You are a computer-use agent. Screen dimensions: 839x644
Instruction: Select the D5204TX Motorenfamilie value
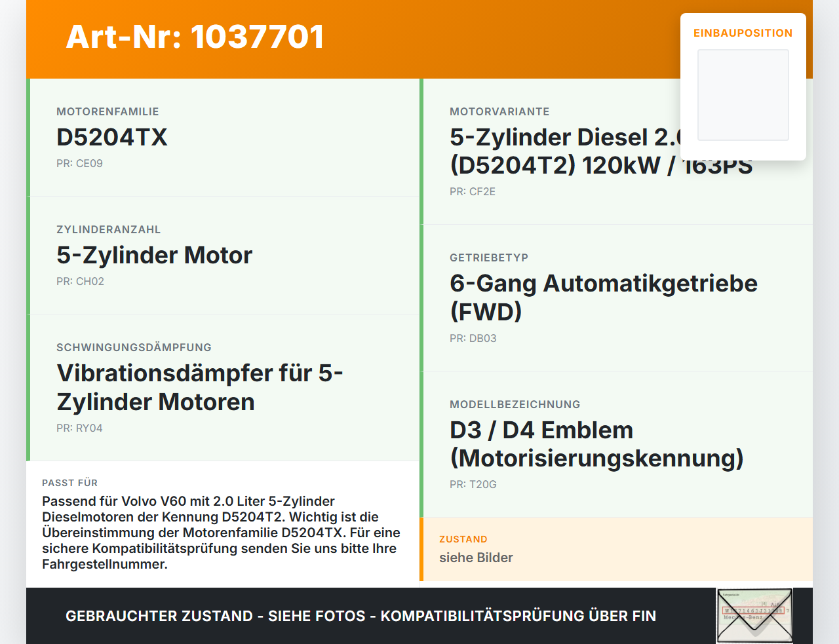(x=112, y=137)
